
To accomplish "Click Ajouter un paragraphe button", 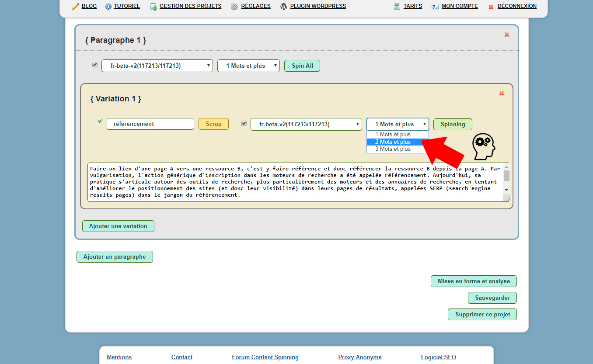I will pyautogui.click(x=115, y=257).
